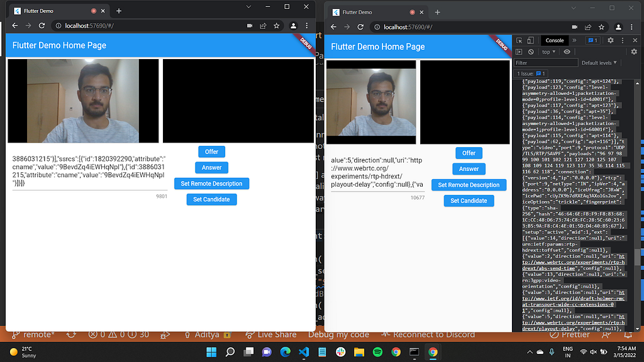Click SDP text field in left window
Screen dimensions: 644x362
pos(89,171)
